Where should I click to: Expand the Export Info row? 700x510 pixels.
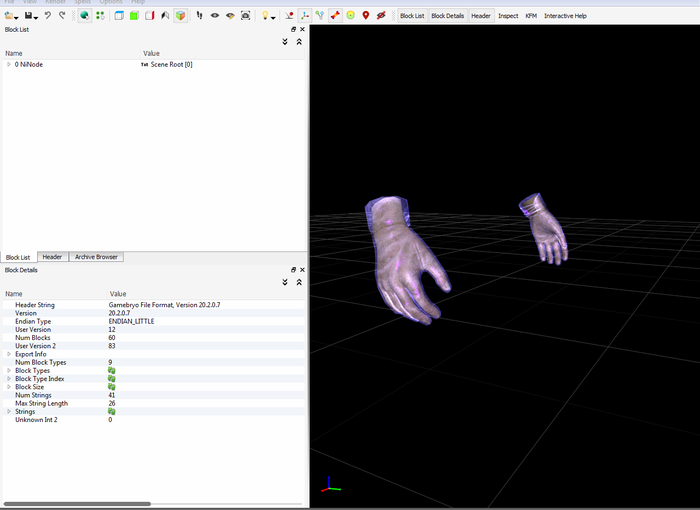(x=9, y=354)
